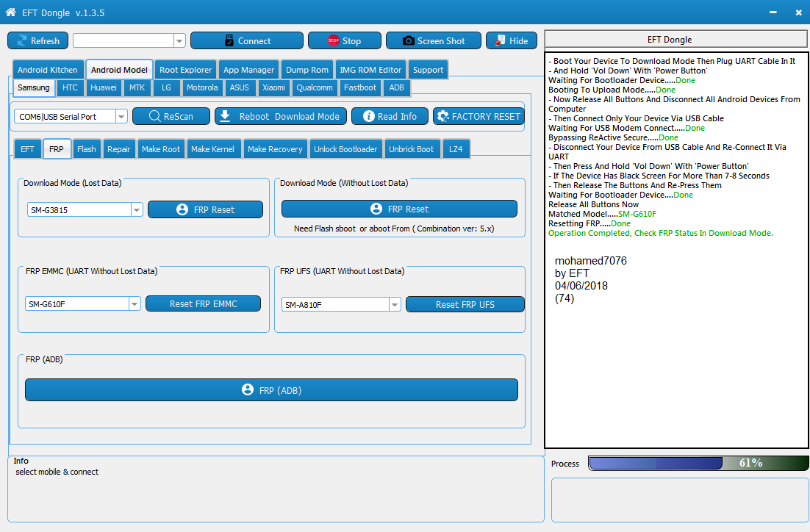
Task: Click the Screen Shot camera icon
Action: tap(408, 40)
